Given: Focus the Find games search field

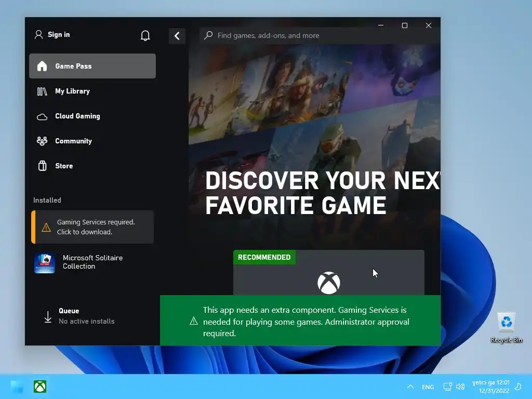Looking at the screenshot, I should coord(319,36).
